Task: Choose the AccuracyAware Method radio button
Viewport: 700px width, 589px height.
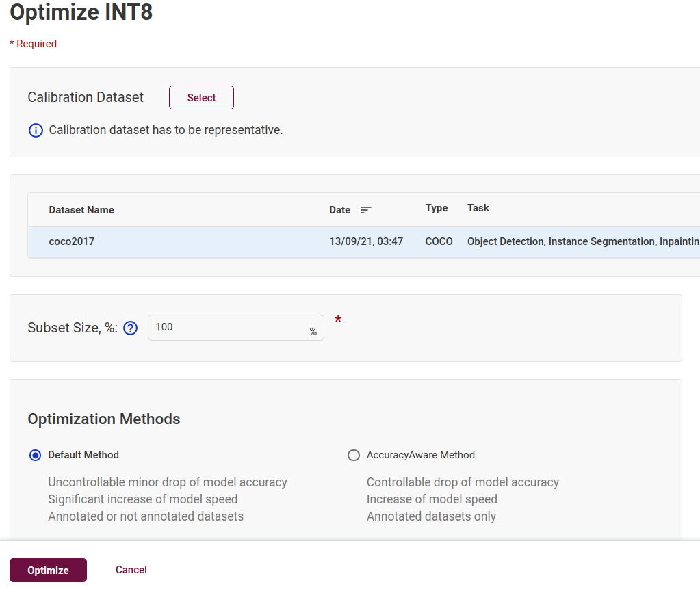Action: tap(354, 456)
